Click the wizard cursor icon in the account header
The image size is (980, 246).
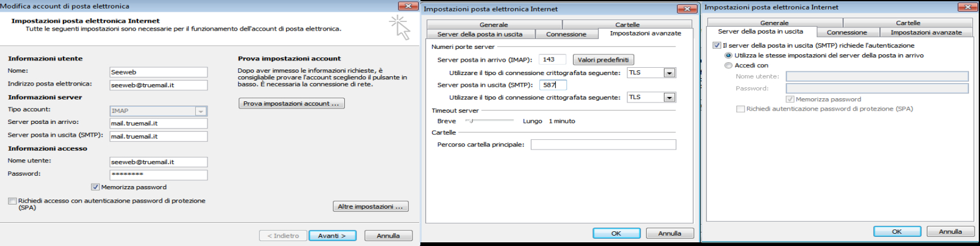(x=399, y=27)
